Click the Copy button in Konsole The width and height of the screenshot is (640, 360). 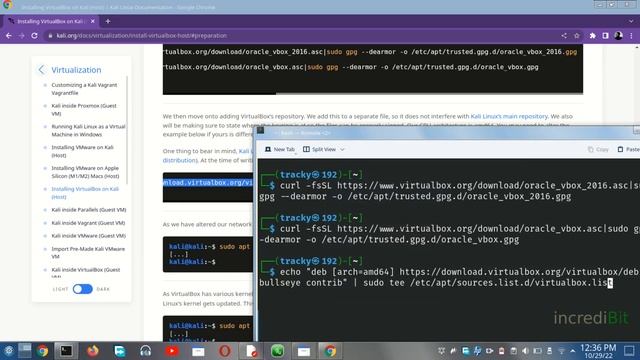(x=598, y=149)
